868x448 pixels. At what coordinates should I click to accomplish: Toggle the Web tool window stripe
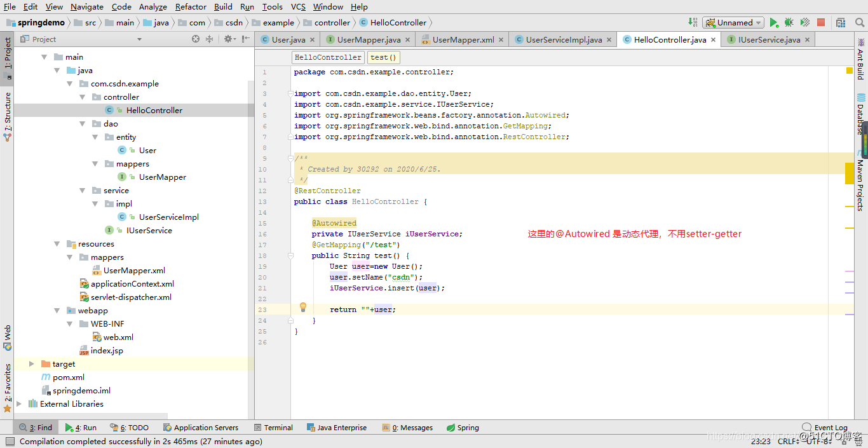pyautogui.click(x=7, y=338)
